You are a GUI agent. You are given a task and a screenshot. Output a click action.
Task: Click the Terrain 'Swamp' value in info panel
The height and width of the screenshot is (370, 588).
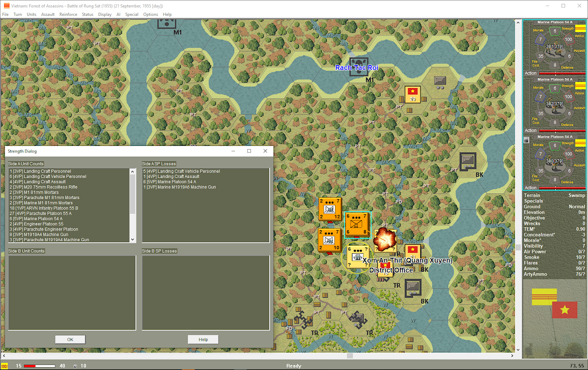pyautogui.click(x=577, y=196)
